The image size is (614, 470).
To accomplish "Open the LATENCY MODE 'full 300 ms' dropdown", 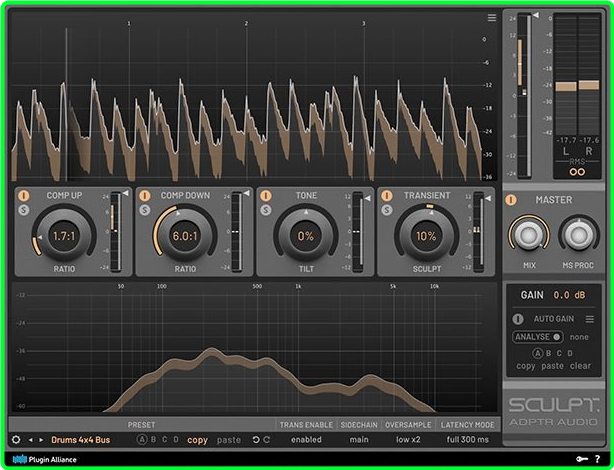I will tap(468, 440).
